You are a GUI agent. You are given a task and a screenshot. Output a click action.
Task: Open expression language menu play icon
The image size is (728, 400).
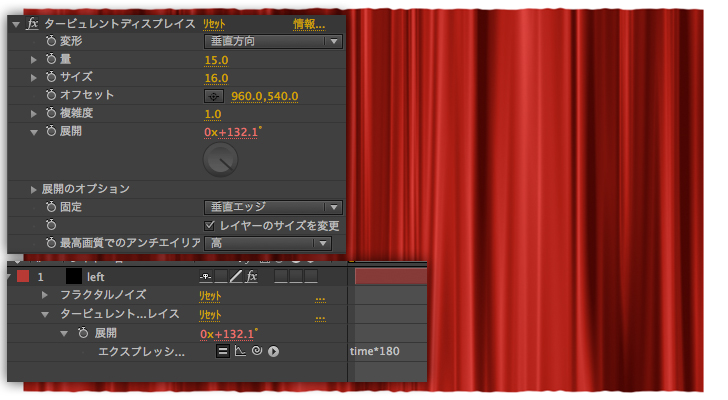[273, 351]
